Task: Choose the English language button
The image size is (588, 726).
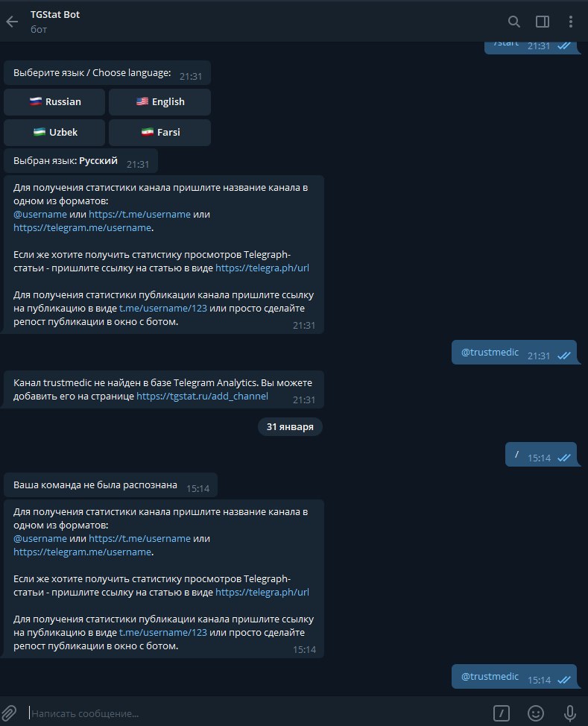Action: click(159, 102)
